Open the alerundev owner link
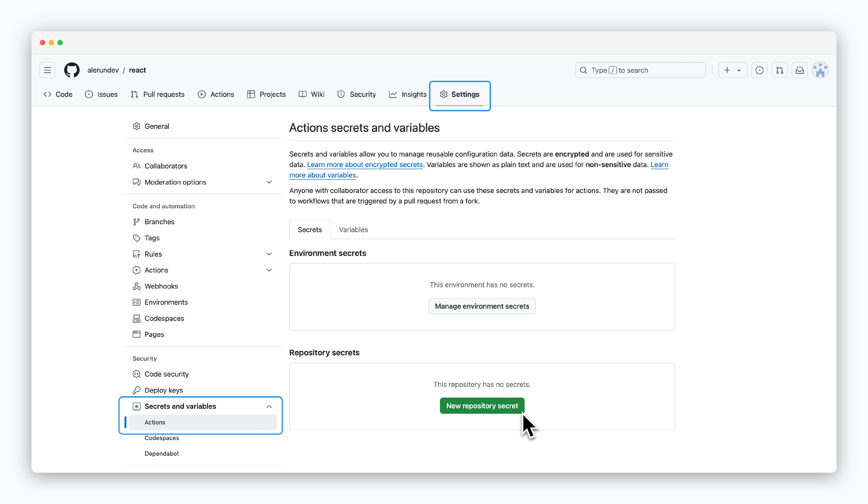Screen dimensions: 868x504 point(103,70)
